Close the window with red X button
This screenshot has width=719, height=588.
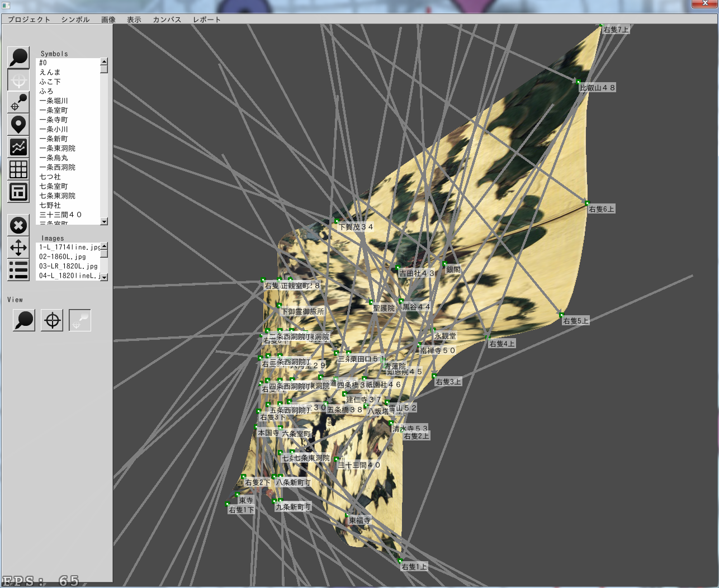click(704, 3)
